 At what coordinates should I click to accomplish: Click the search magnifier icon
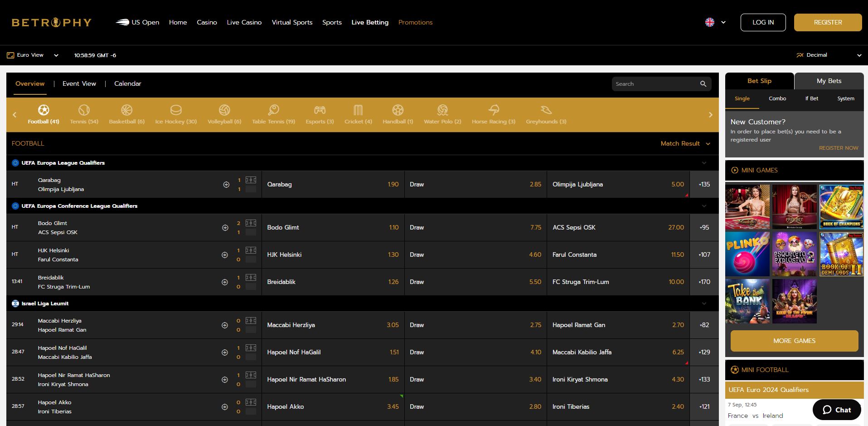click(703, 84)
